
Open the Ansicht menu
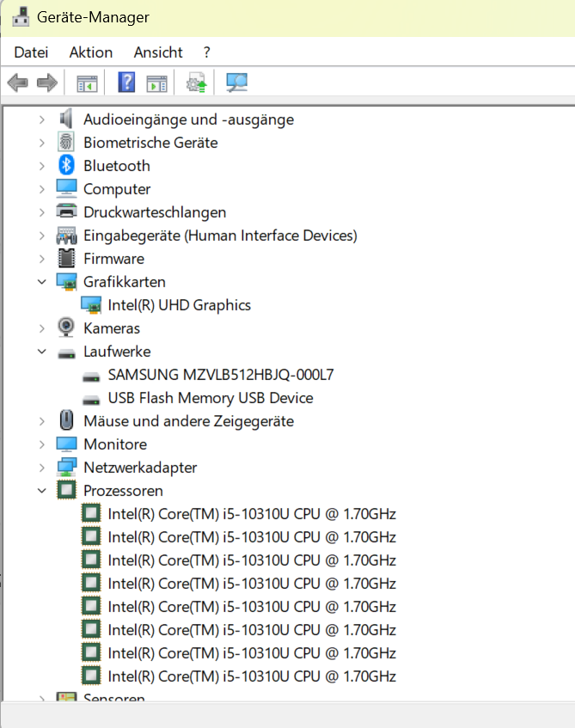coord(158,52)
